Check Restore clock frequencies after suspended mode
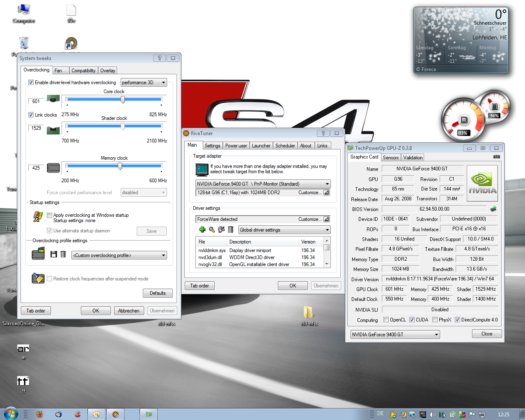The image size is (525, 420). click(x=49, y=279)
